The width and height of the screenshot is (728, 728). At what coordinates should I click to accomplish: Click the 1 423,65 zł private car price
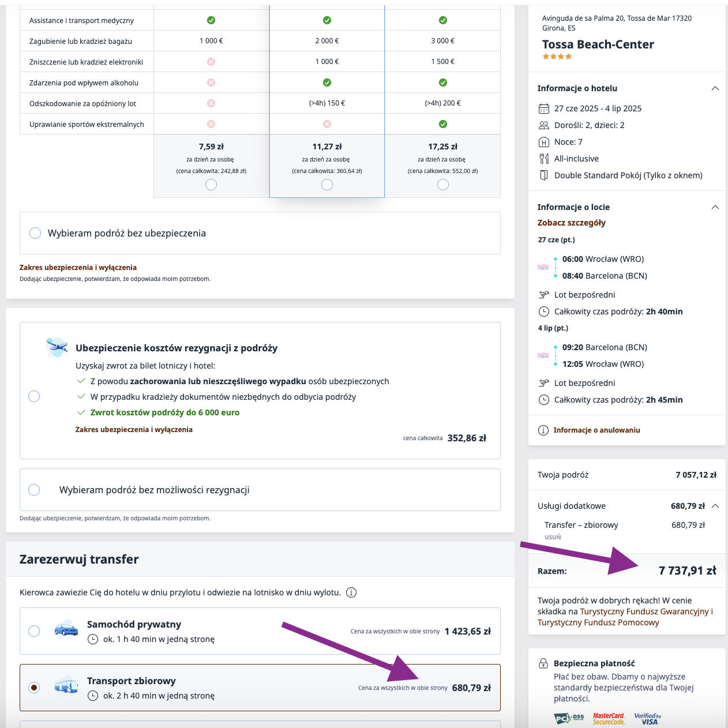(x=468, y=631)
